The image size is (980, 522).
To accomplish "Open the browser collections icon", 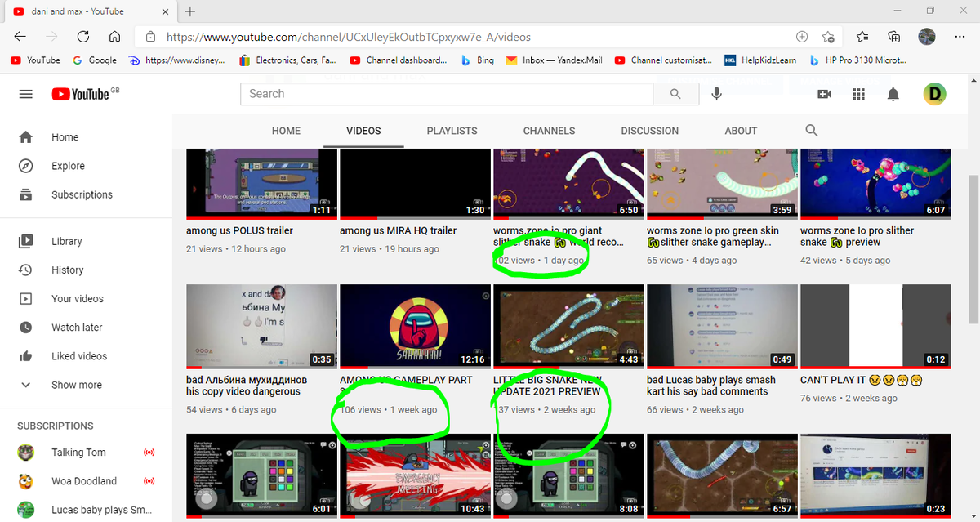I will tap(894, 37).
